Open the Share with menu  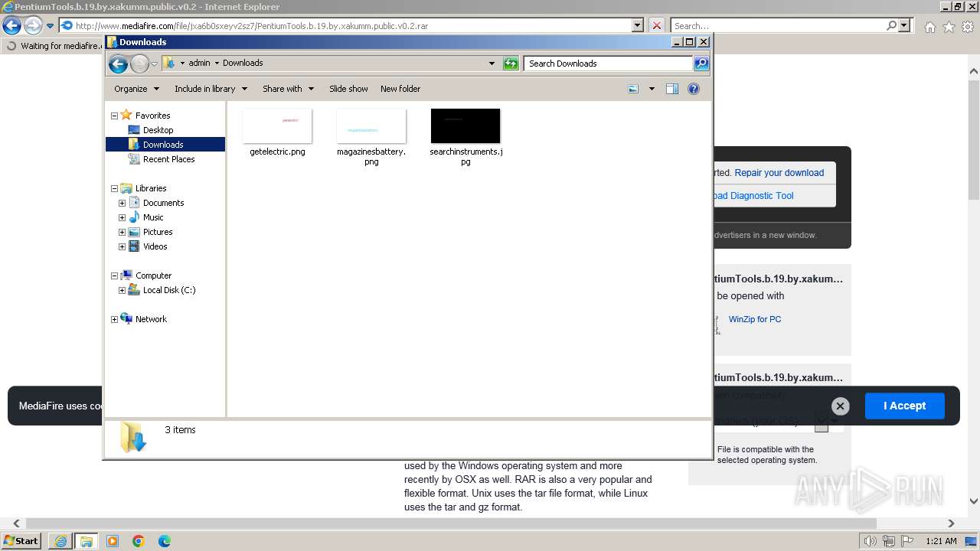288,89
